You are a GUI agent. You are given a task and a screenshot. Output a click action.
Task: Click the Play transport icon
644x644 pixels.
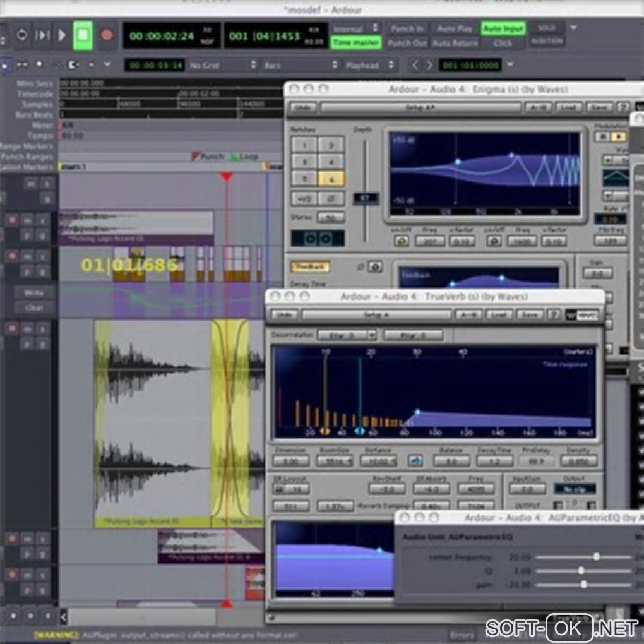coord(62,35)
